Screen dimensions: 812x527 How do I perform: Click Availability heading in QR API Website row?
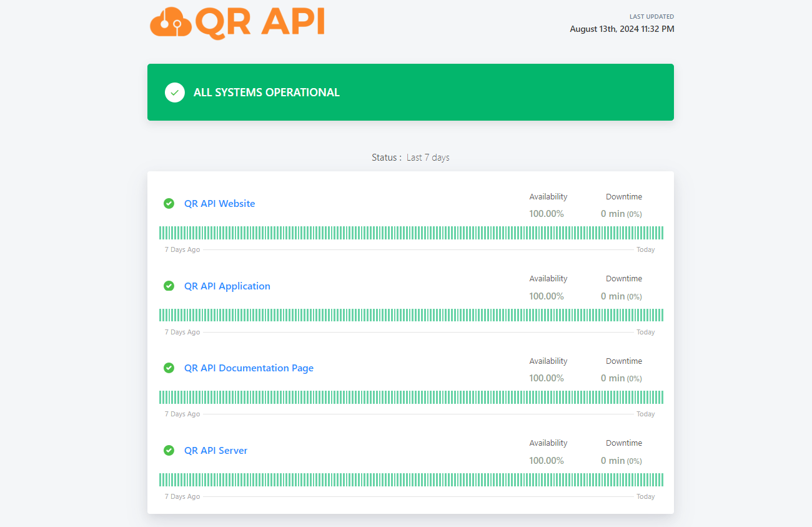(x=548, y=196)
